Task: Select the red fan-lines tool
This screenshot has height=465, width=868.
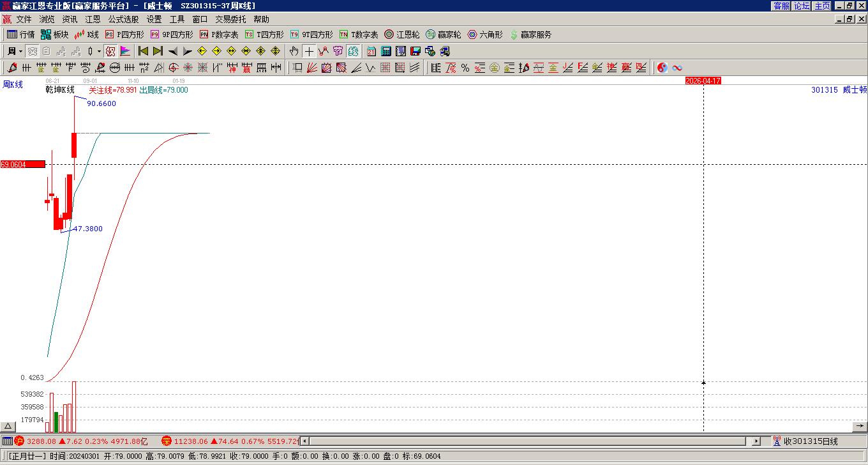Action: 311,68
